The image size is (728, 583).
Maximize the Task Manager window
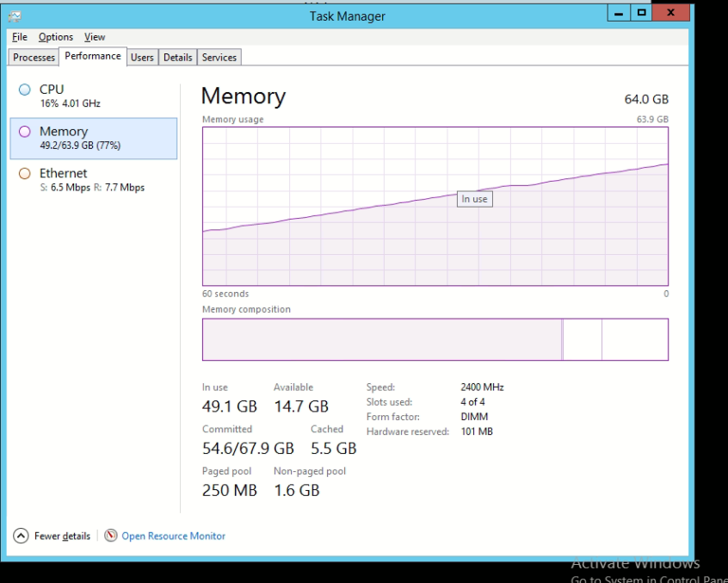tap(641, 13)
